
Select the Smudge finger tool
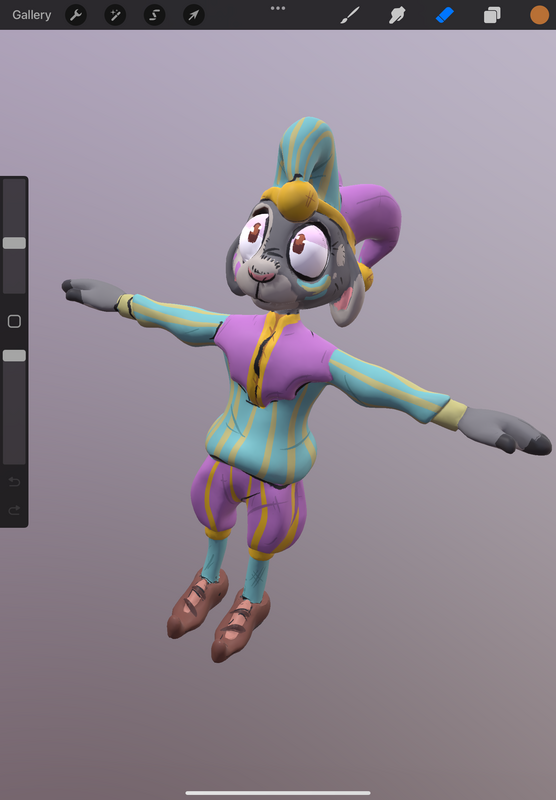coord(397,15)
